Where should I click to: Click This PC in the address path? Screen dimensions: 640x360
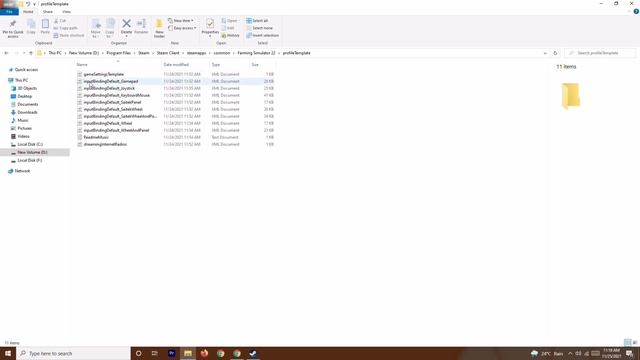55,53
